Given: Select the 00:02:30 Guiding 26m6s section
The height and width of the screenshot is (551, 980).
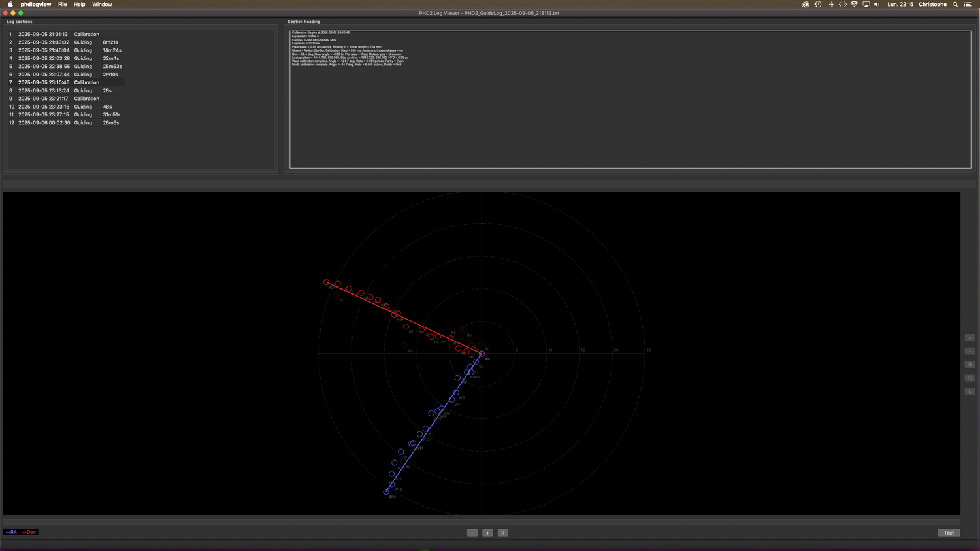Looking at the screenshot, I should [x=65, y=123].
